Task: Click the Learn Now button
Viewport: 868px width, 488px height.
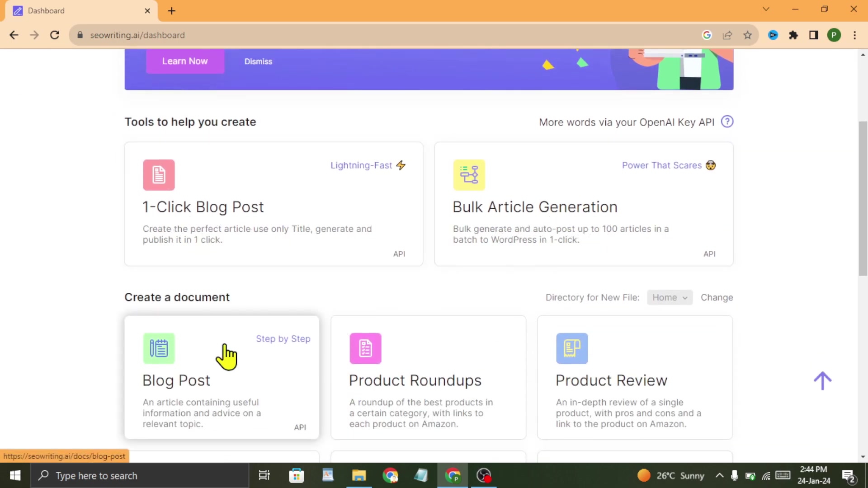Action: (x=185, y=61)
